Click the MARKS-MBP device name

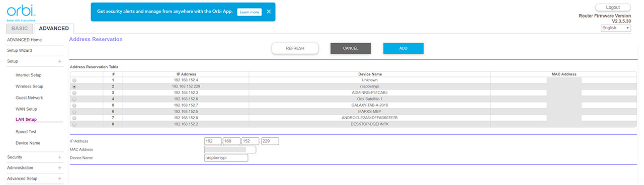point(370,112)
